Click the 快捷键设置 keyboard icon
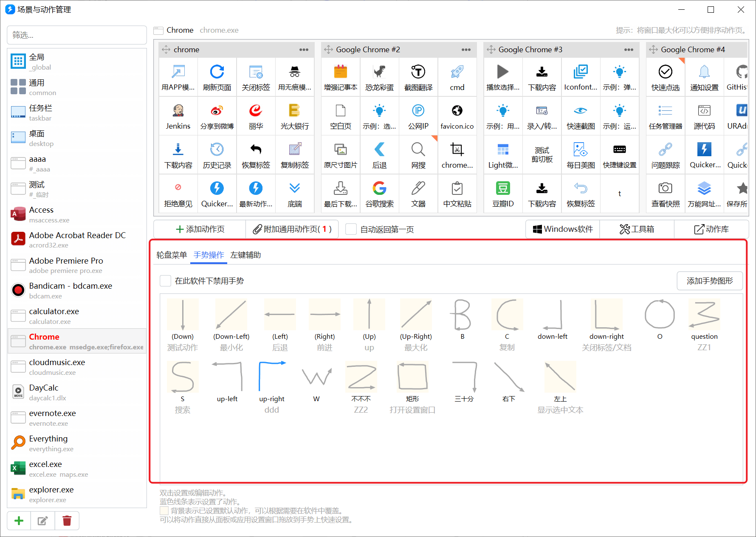The image size is (756, 537). click(x=620, y=149)
